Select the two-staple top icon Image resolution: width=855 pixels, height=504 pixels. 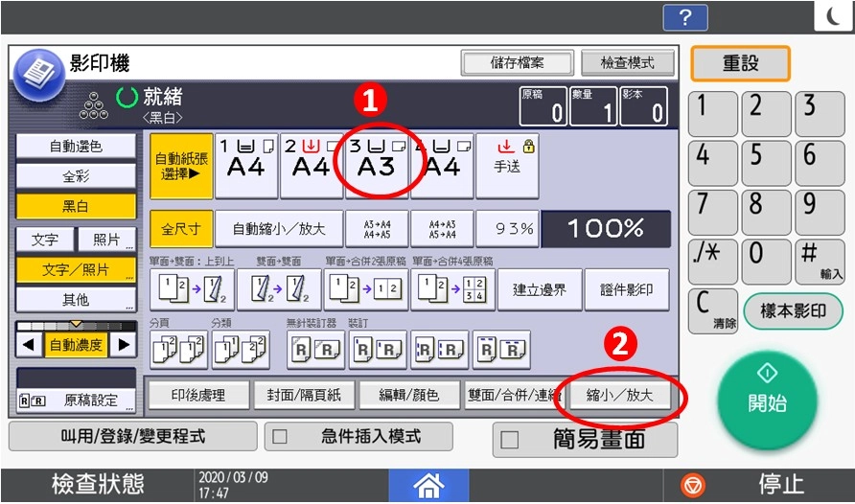click(501, 350)
